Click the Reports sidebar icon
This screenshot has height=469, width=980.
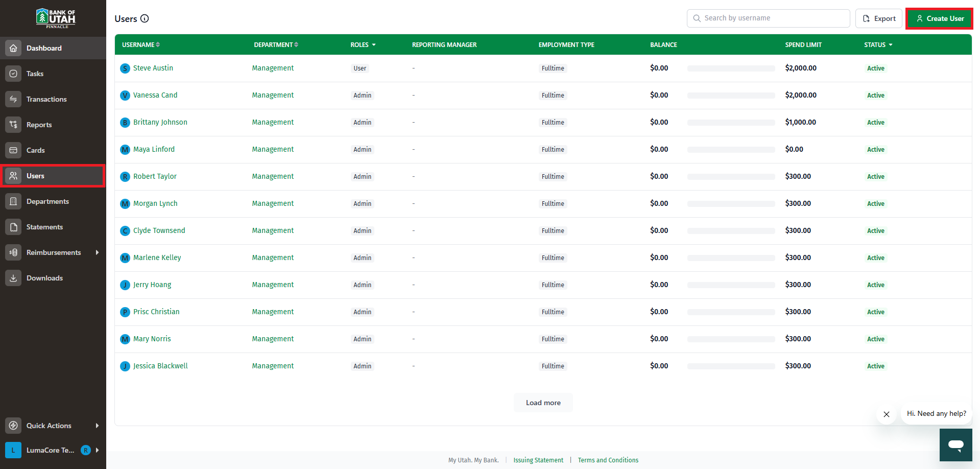(13, 125)
